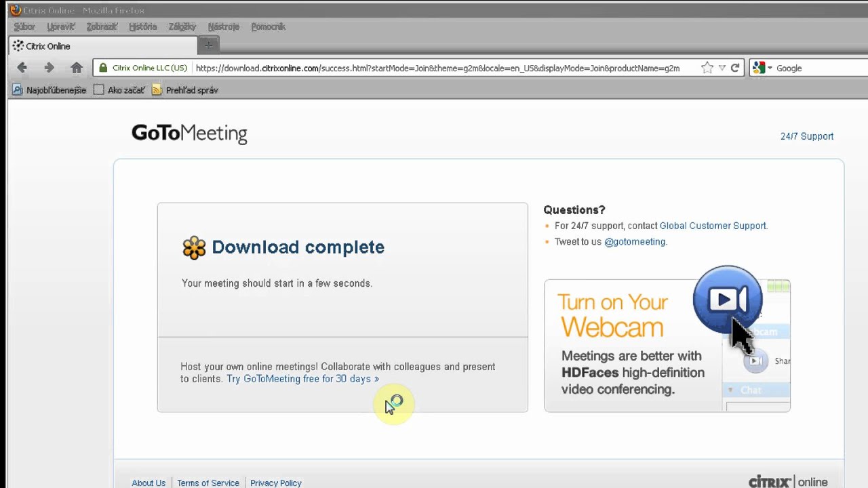This screenshot has width=868, height=488.
Task: Click the Firefox icon in title bar
Action: (15, 9)
